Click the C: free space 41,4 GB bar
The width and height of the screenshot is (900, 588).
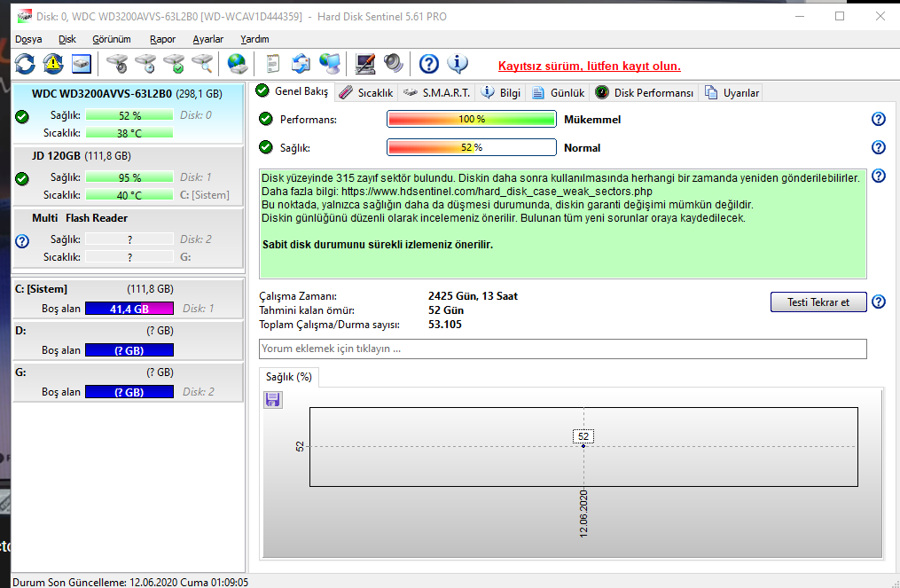click(129, 309)
